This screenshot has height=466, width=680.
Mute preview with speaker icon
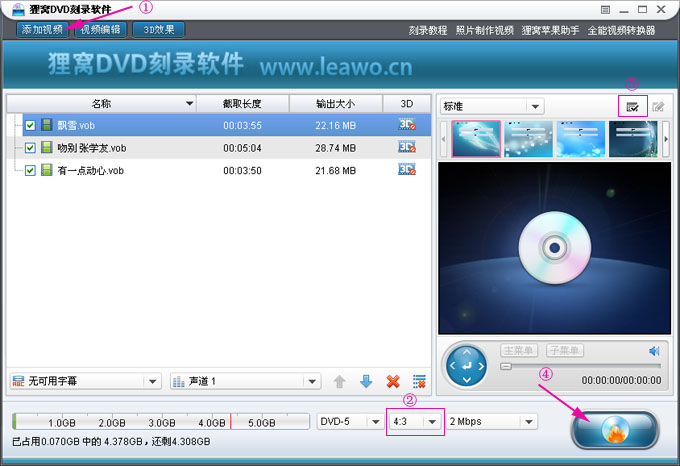(x=654, y=351)
